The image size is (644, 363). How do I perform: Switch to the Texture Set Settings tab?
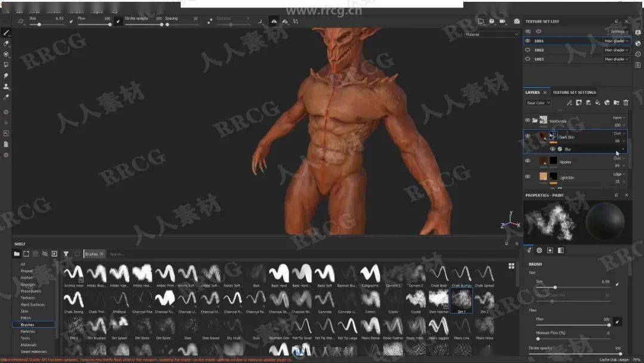(574, 93)
